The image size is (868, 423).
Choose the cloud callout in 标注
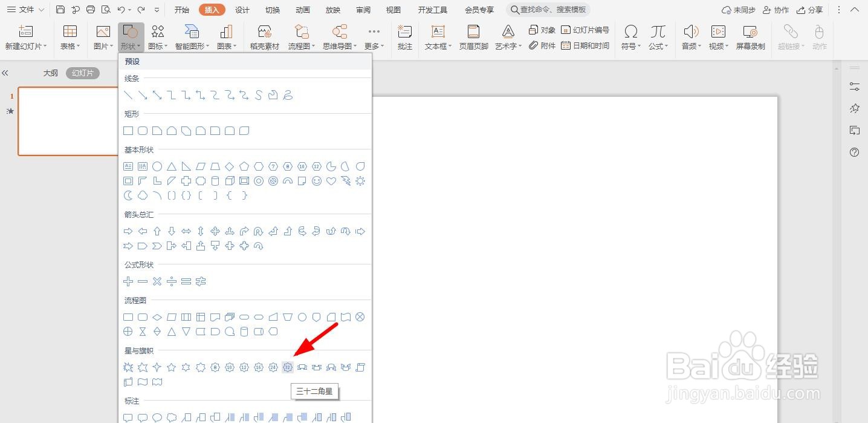(172, 418)
